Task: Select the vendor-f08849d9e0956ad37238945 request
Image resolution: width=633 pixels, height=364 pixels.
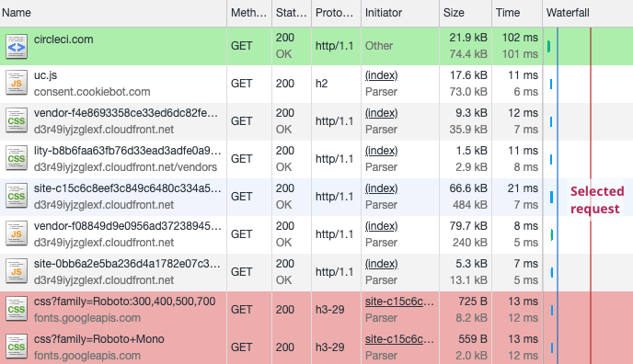Action: point(128,226)
